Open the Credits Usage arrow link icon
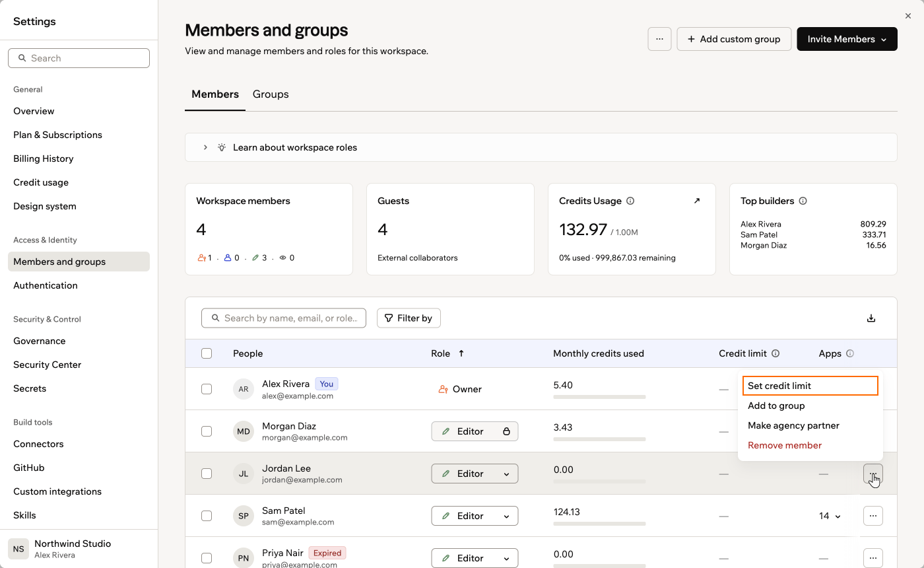This screenshot has width=924, height=568. click(x=697, y=201)
